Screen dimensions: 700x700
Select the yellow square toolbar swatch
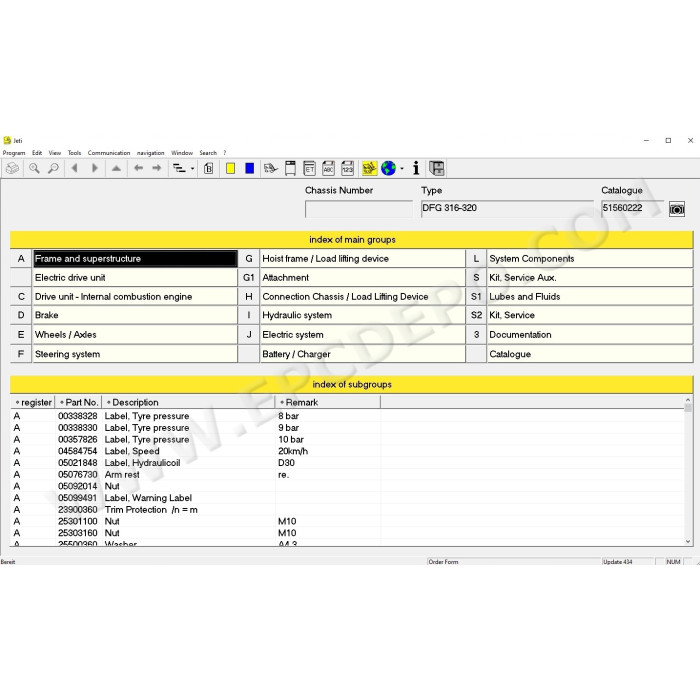point(230,168)
